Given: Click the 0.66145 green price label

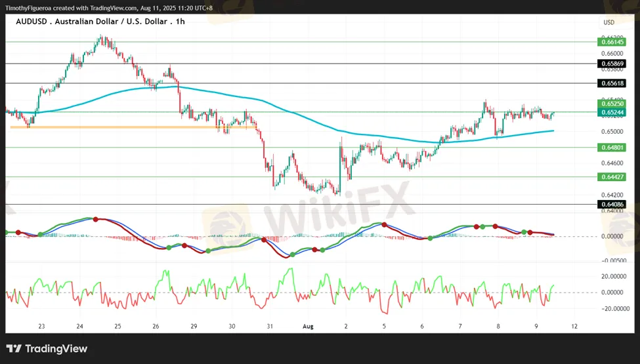Looking at the screenshot, I should [611, 42].
